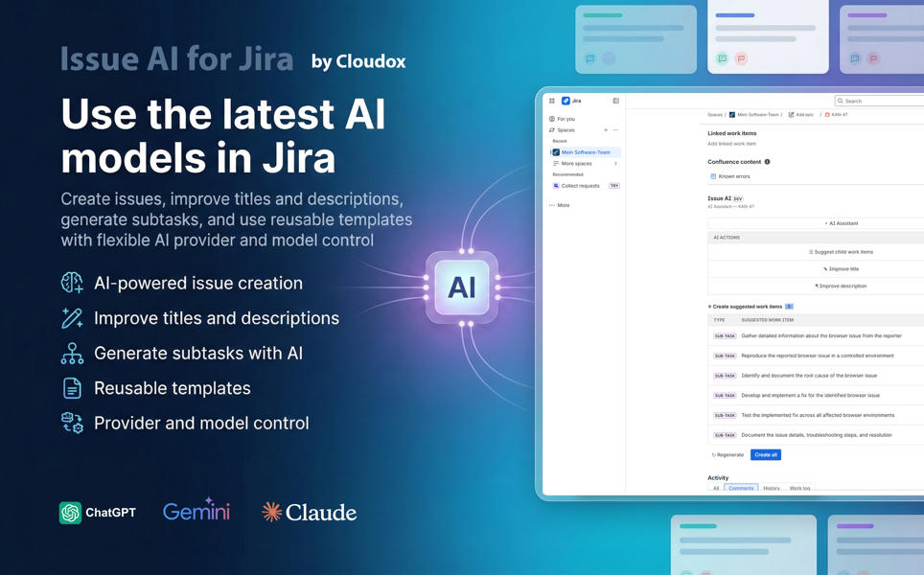Viewport: 924px width, 575px height.
Task: Click the DEV badge next to Issue AI
Action: [738, 198]
